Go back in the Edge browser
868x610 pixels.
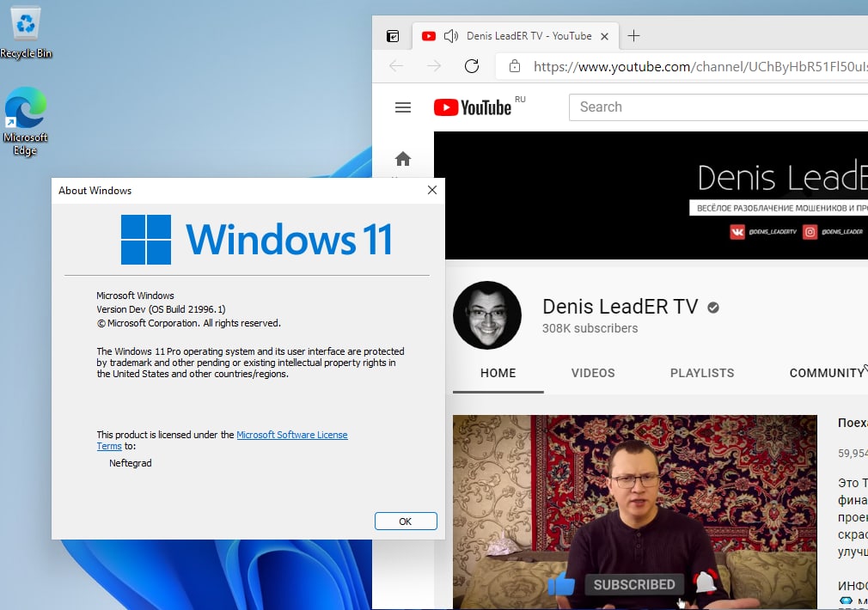[396, 66]
